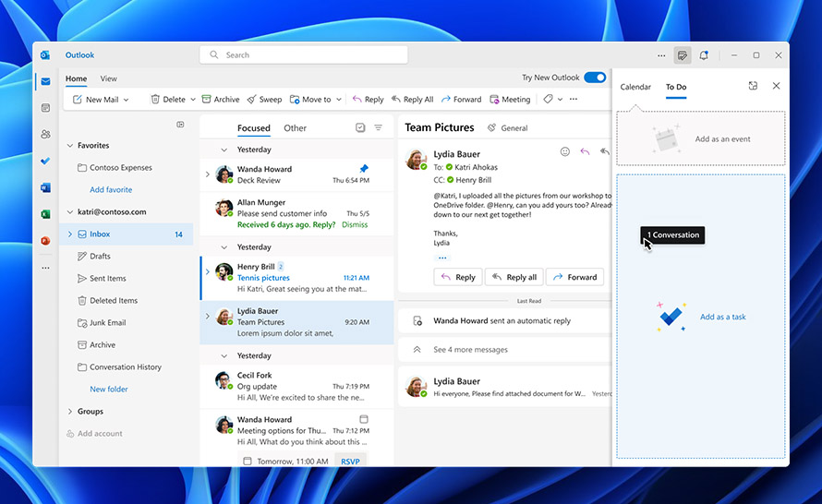Dismiss the Allan Munger reply reminder

355,224
